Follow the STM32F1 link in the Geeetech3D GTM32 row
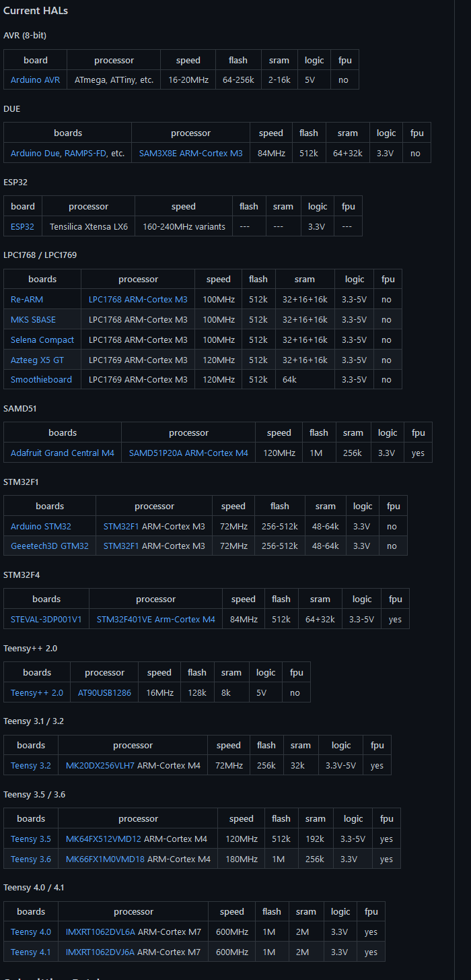Screen dimensions: 471x980 [x=121, y=546]
